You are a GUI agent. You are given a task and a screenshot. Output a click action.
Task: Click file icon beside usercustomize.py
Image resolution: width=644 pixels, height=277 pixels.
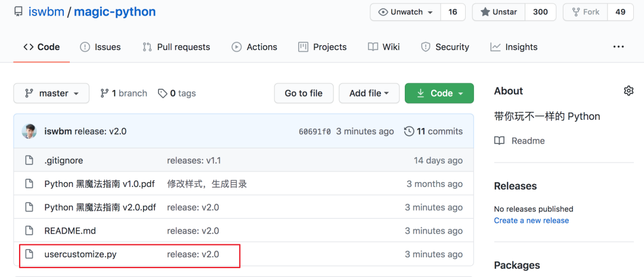(29, 254)
